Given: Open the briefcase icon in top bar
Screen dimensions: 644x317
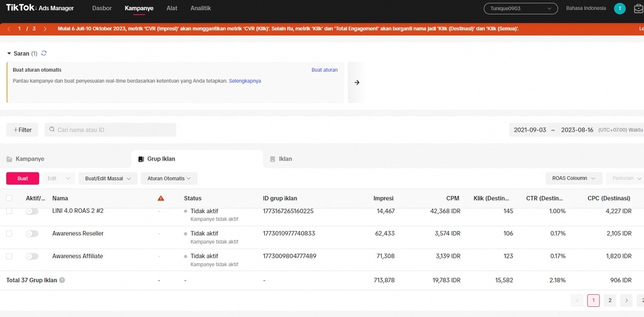Looking at the screenshot, I should pos(639,9).
